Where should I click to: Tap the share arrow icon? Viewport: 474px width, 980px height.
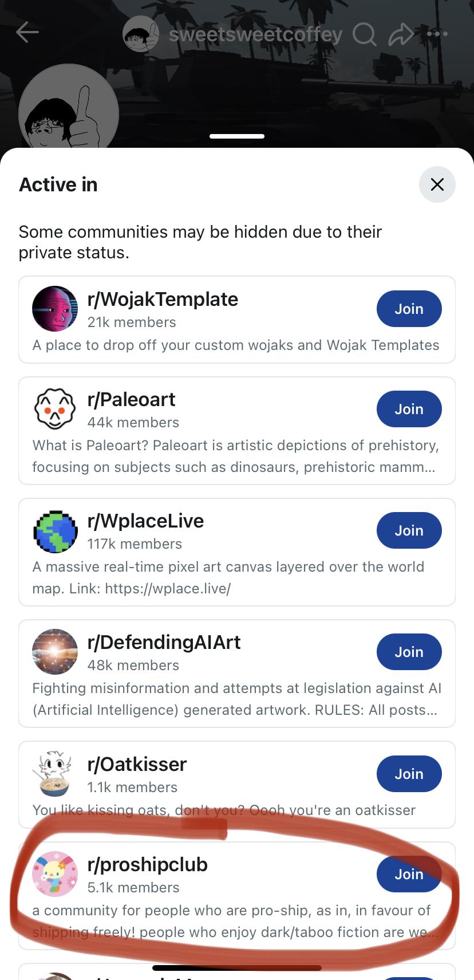coord(401,34)
